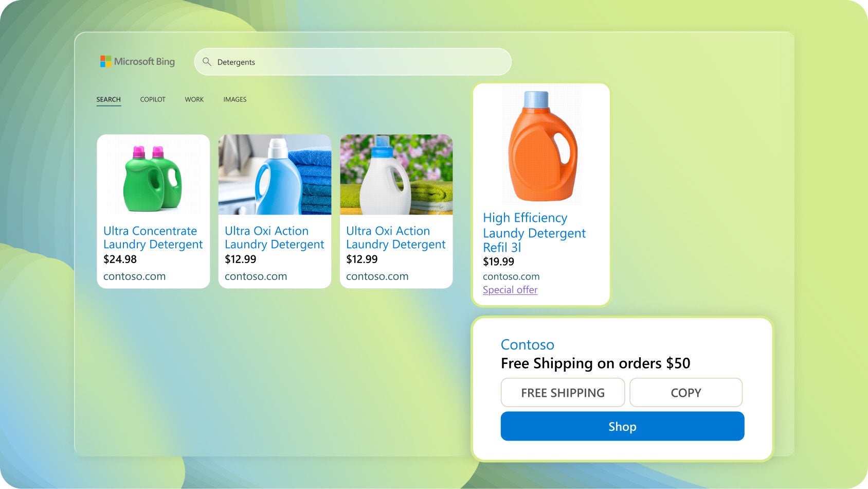Open the green detergent bottles thumbnail

(153, 175)
